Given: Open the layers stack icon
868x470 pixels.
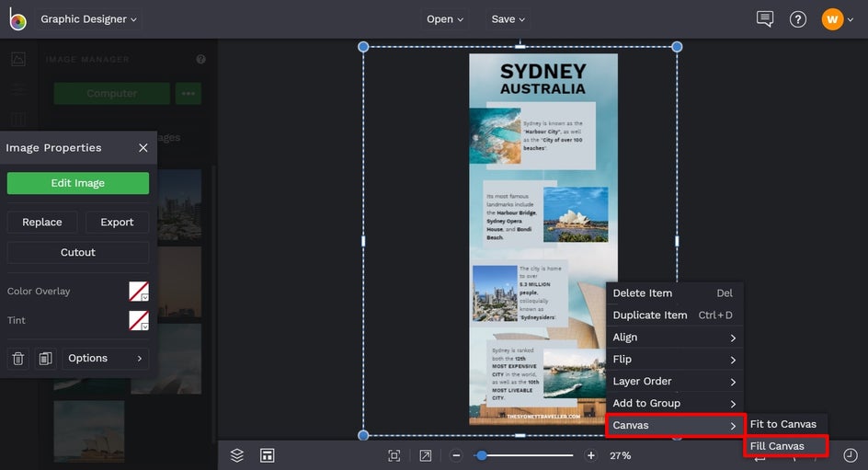Looking at the screenshot, I should (237, 455).
